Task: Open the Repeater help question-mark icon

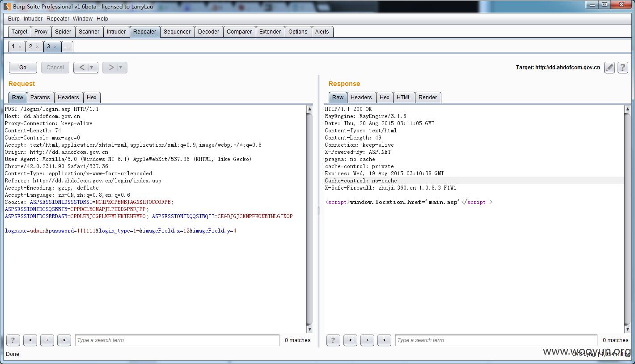Action: click(x=622, y=68)
